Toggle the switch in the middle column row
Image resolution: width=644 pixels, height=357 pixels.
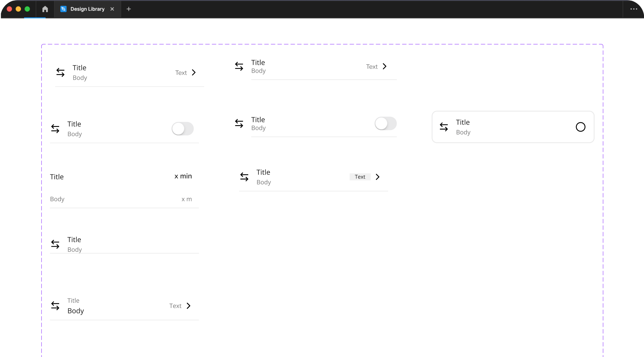coord(386,123)
